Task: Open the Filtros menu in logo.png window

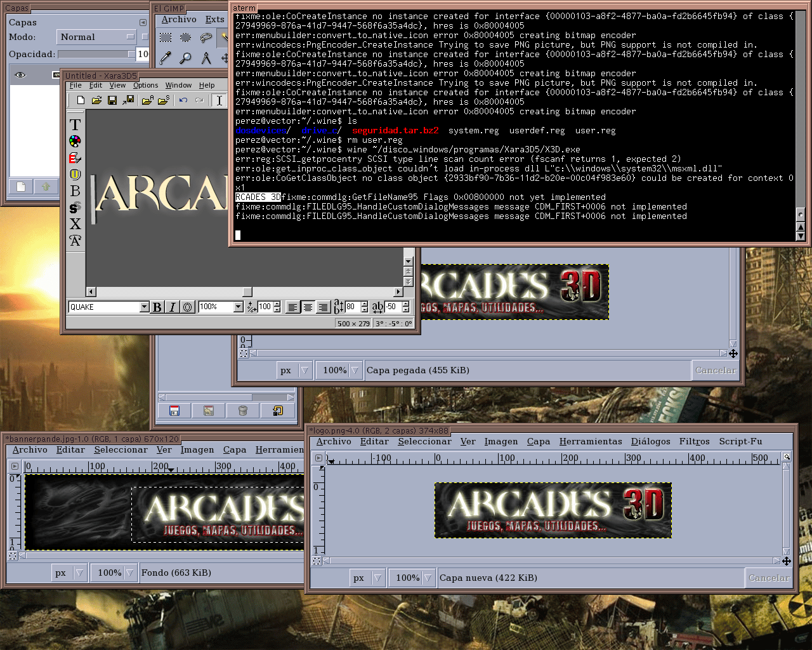Action: coord(695,442)
